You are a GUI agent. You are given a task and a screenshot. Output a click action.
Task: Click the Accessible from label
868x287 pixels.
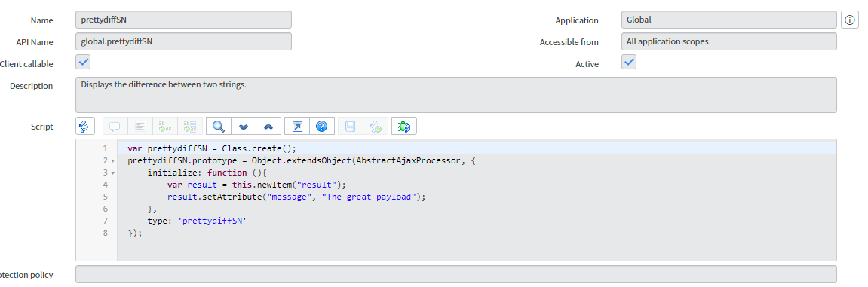[x=569, y=42]
